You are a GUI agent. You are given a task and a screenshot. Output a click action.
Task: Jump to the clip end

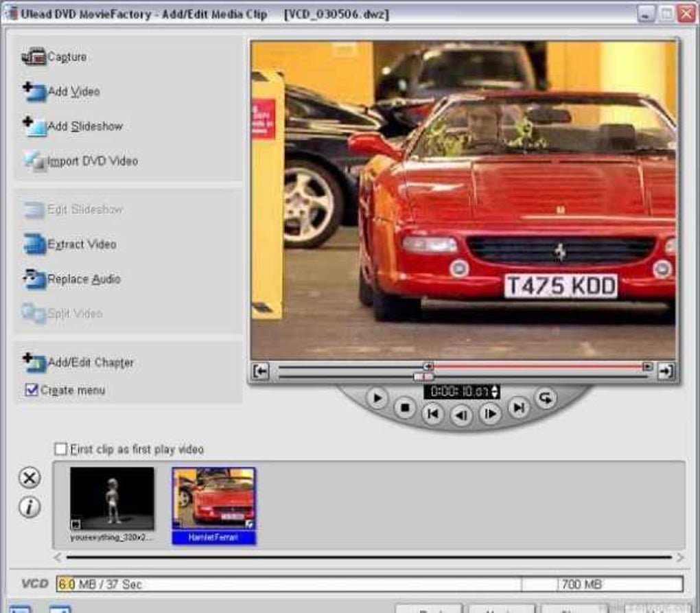tap(518, 407)
